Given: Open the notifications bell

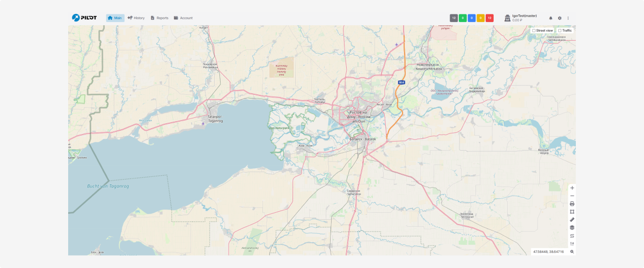Looking at the screenshot, I should pyautogui.click(x=551, y=18).
